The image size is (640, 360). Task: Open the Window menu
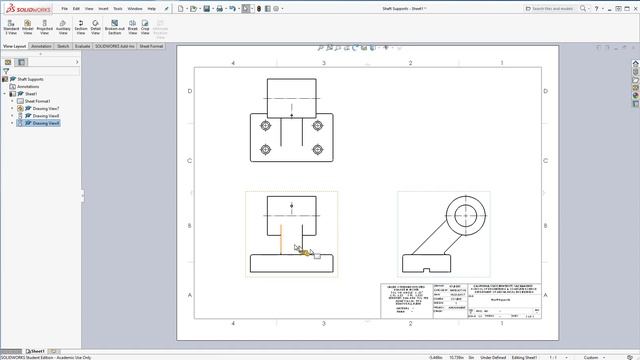(135, 9)
